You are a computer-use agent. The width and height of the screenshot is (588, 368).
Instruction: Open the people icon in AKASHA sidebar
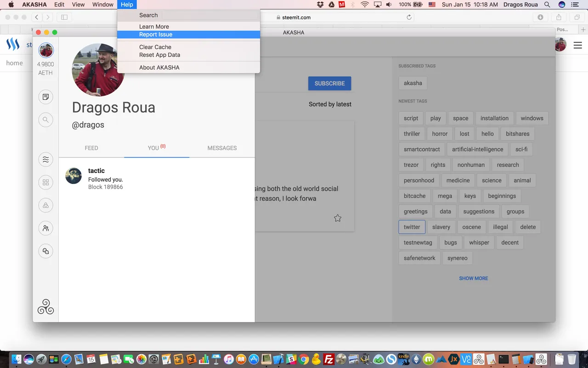click(45, 229)
